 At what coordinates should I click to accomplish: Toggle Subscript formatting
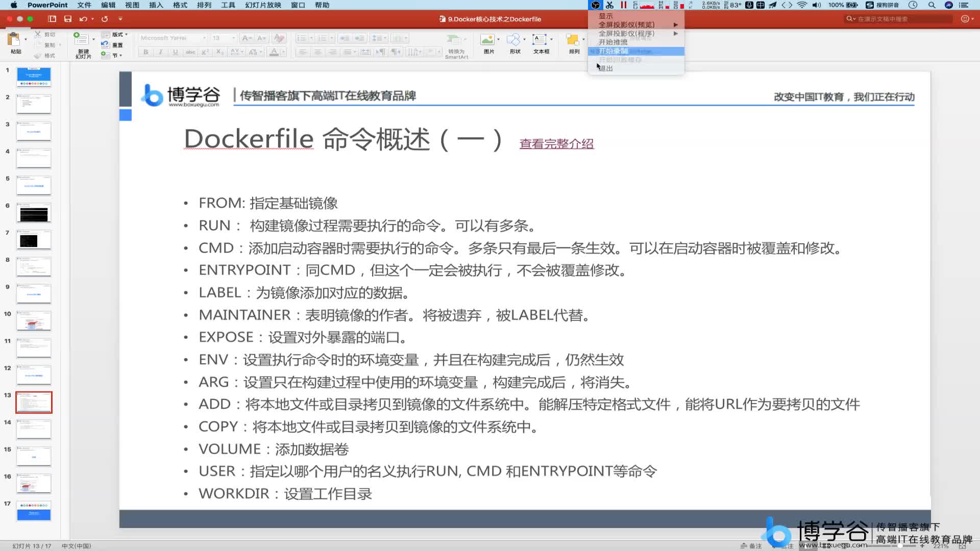click(219, 52)
